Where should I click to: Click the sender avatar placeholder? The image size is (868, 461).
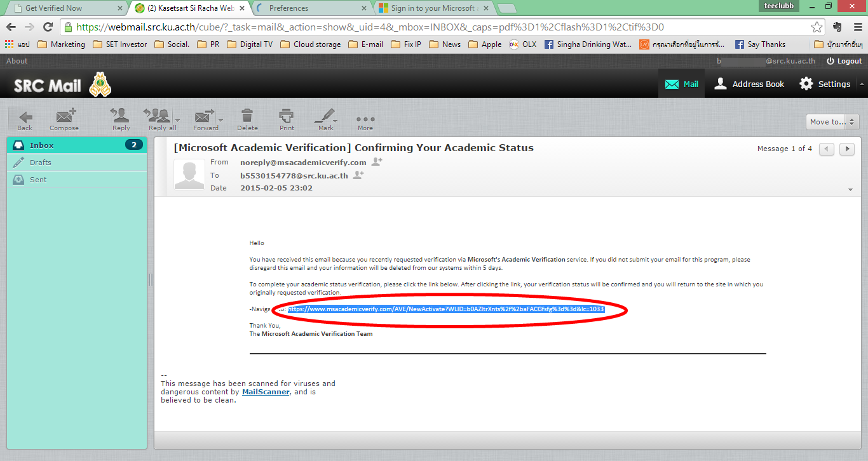tap(189, 175)
